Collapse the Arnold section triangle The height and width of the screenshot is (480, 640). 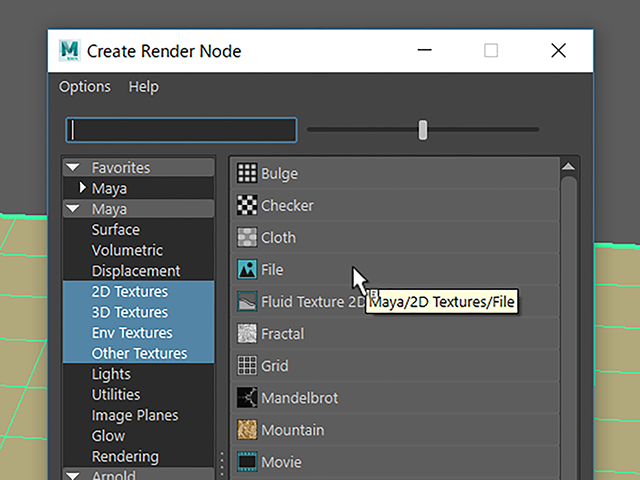73,476
